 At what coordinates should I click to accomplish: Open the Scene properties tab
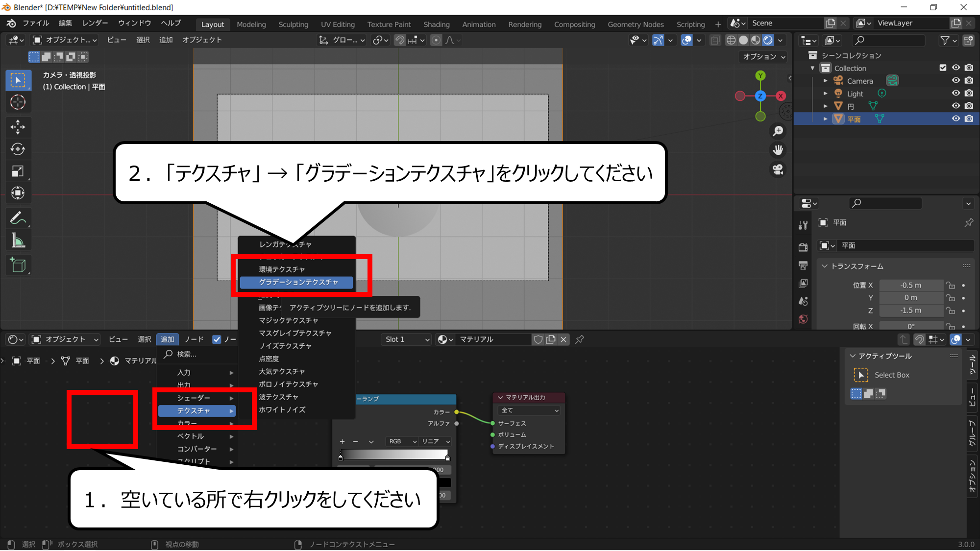coord(803,301)
